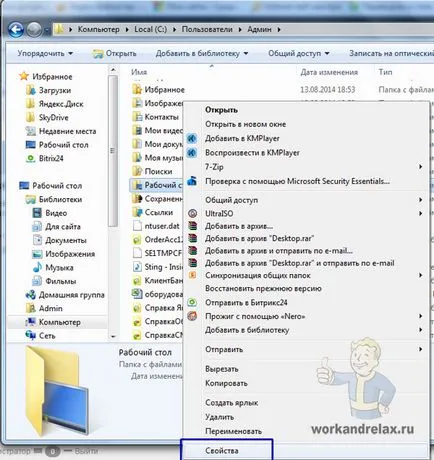Choose Открыть in the context menu
The image size is (434, 460).
coord(221,110)
